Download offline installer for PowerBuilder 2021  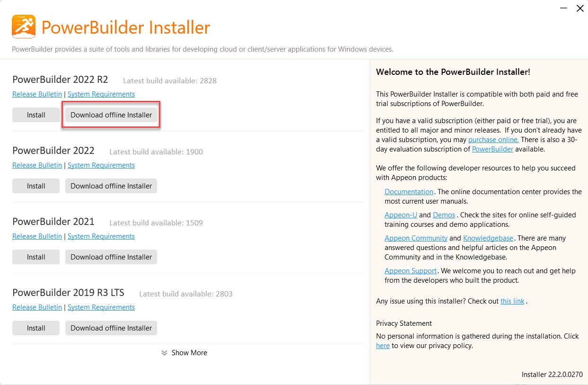click(x=111, y=257)
